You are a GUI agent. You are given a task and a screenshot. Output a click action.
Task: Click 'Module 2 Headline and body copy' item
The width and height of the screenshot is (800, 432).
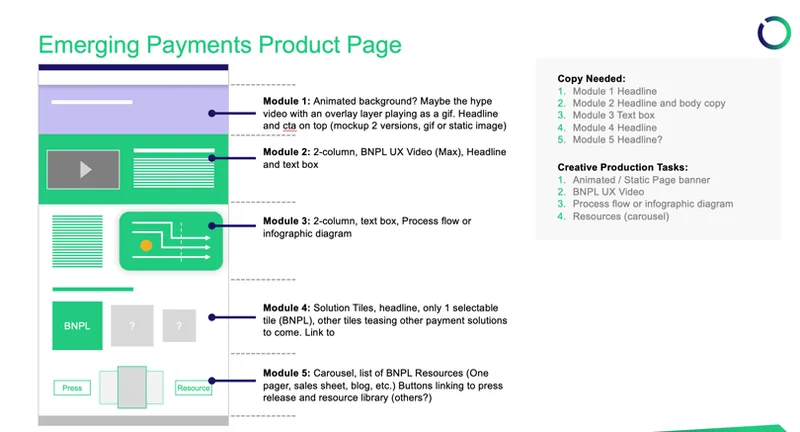(x=648, y=103)
